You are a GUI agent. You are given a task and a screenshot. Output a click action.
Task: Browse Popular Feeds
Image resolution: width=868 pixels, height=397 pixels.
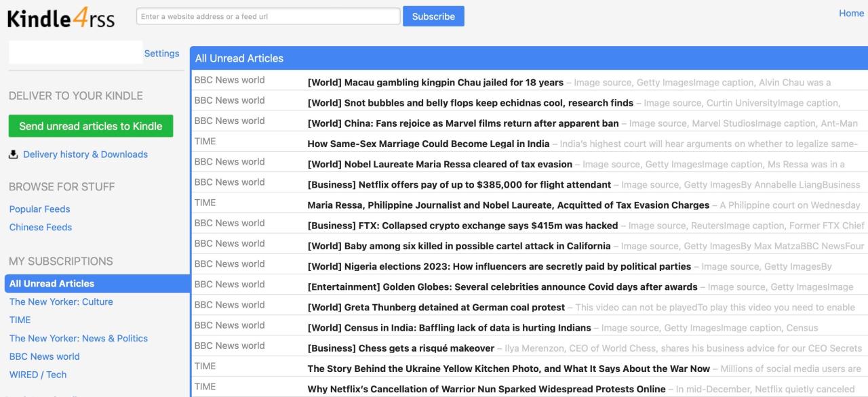(39, 209)
